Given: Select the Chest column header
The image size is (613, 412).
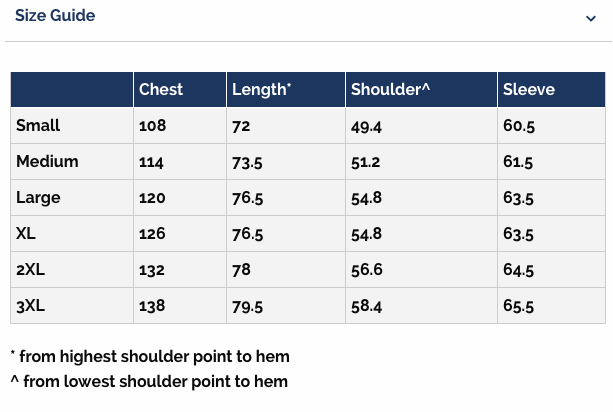Looking at the screenshot, I should pyautogui.click(x=161, y=90).
